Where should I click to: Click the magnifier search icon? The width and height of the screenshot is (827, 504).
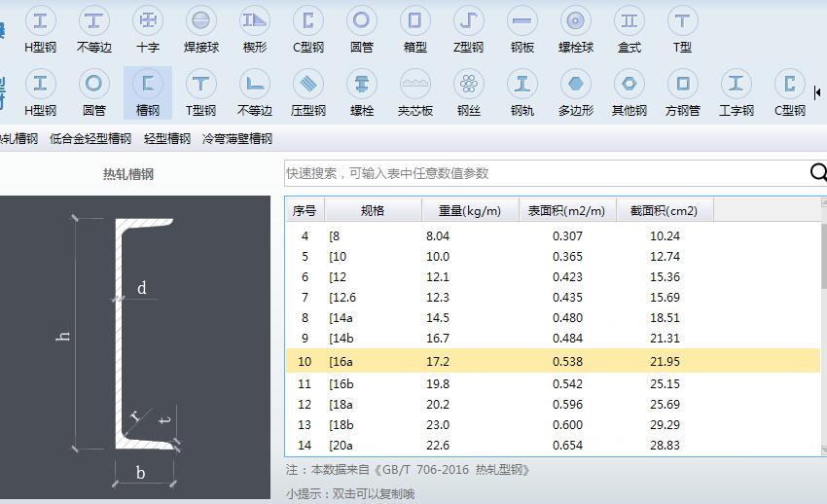(x=818, y=172)
